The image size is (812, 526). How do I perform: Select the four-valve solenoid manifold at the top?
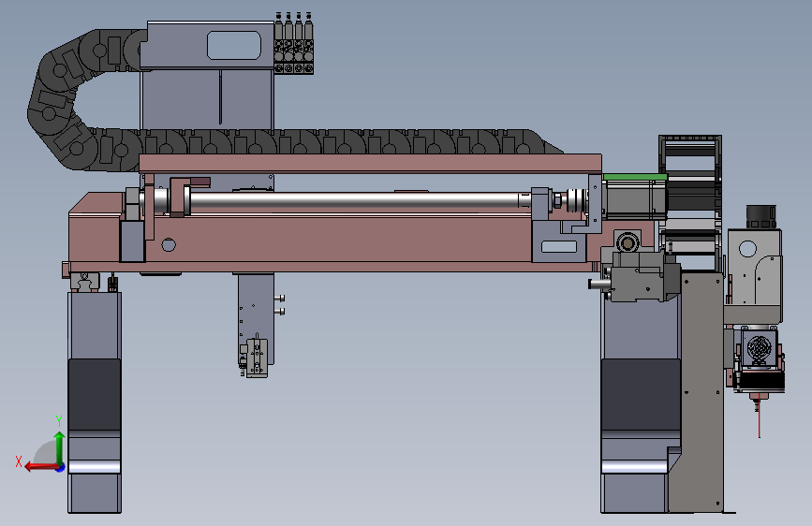[294, 43]
